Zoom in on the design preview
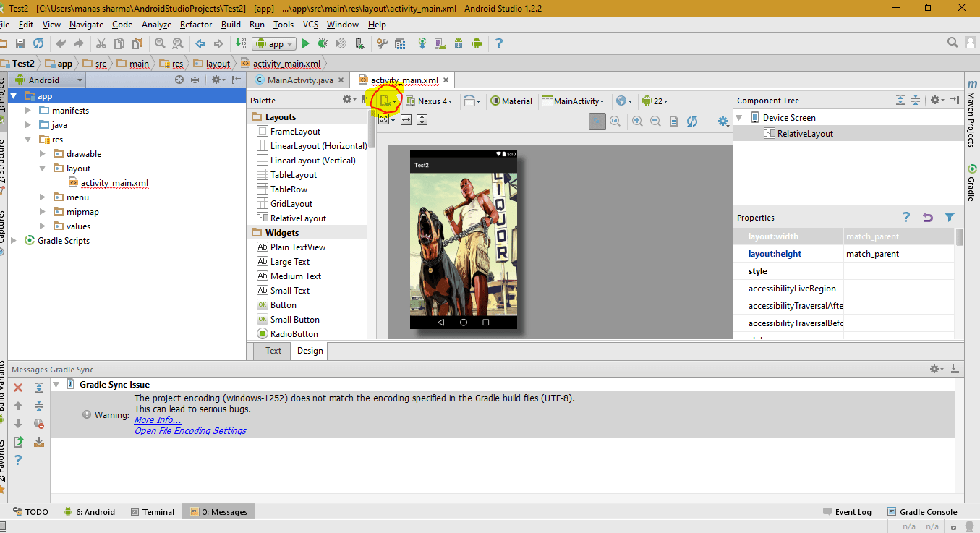Image resolution: width=980 pixels, height=533 pixels. [637, 121]
